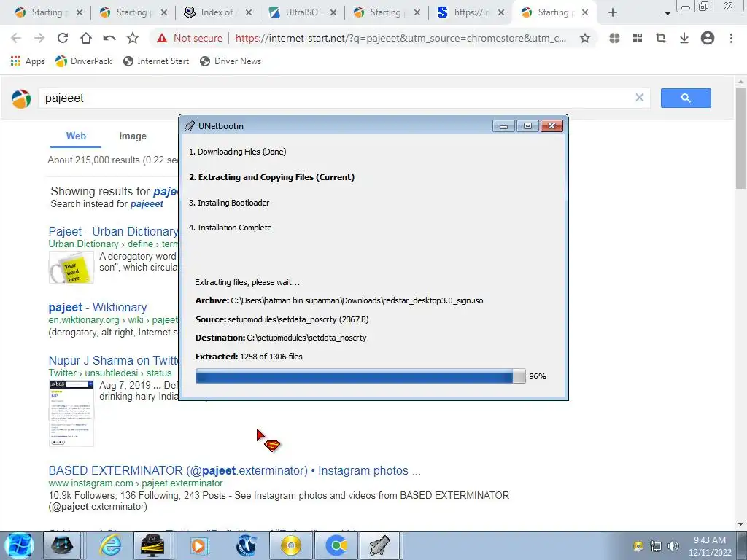The height and width of the screenshot is (560, 747).
Task: Click the curved undo arrow in toolbar
Action: coord(109,38)
